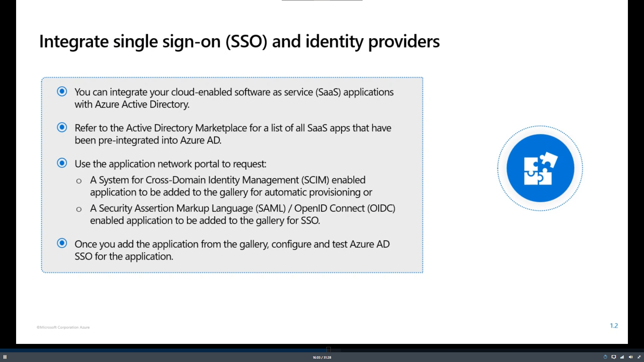Click the text 'A Security Assertion Markup Language (SAML)'
Image resolution: width=644 pixels, height=362 pixels.
188,208
